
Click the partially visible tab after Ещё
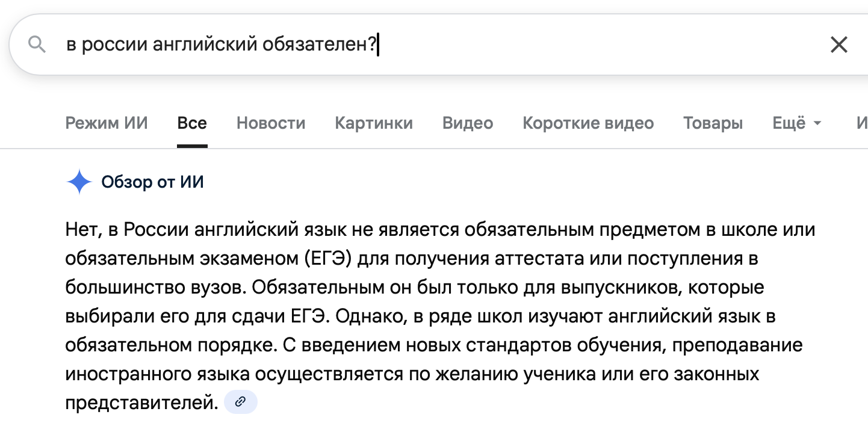(861, 123)
